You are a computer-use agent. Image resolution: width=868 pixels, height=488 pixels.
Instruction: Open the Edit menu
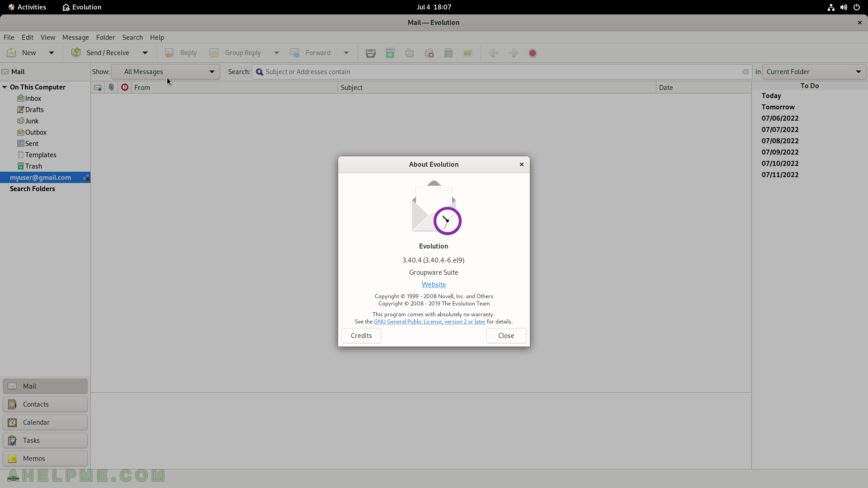tap(28, 38)
